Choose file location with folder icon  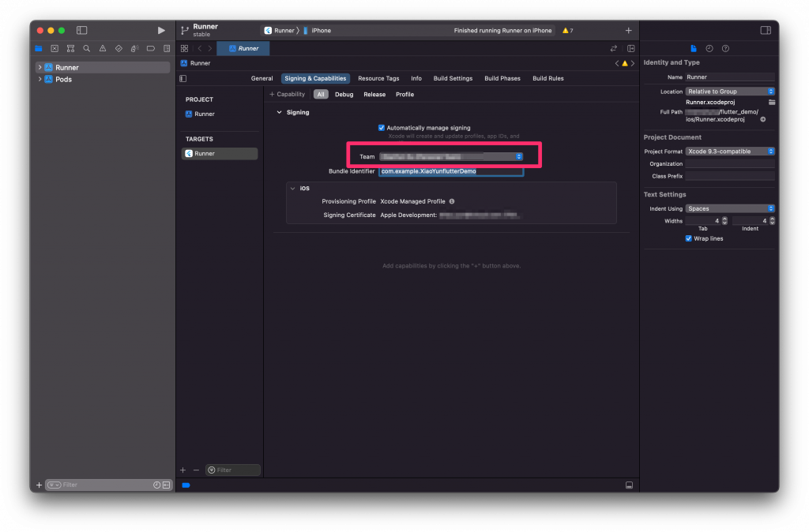772,102
